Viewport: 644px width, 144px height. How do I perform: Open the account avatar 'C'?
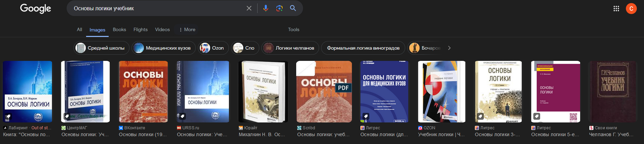(x=631, y=9)
